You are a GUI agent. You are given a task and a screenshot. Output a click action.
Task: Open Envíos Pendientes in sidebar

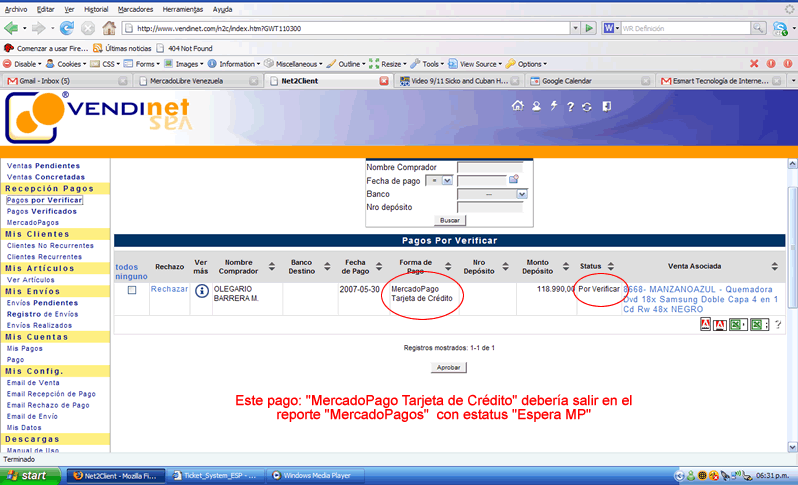42,303
